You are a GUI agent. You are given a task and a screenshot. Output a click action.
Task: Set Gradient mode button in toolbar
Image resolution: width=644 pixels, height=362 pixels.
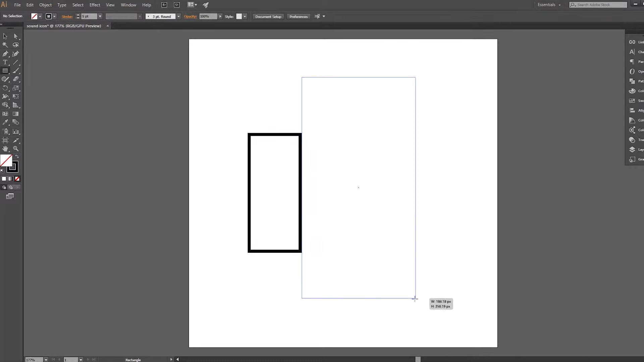11,179
